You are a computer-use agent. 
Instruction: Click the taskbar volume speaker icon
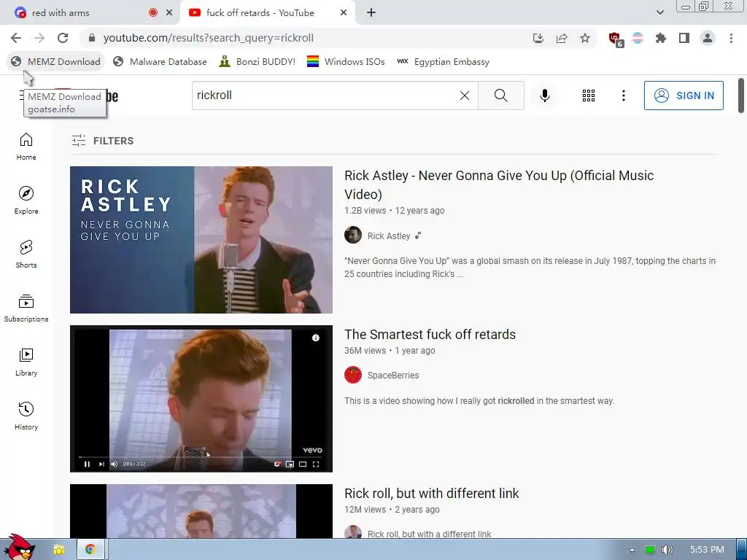[667, 550]
